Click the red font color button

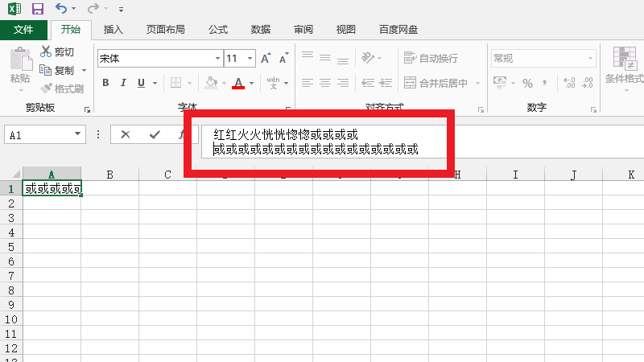tap(237, 83)
